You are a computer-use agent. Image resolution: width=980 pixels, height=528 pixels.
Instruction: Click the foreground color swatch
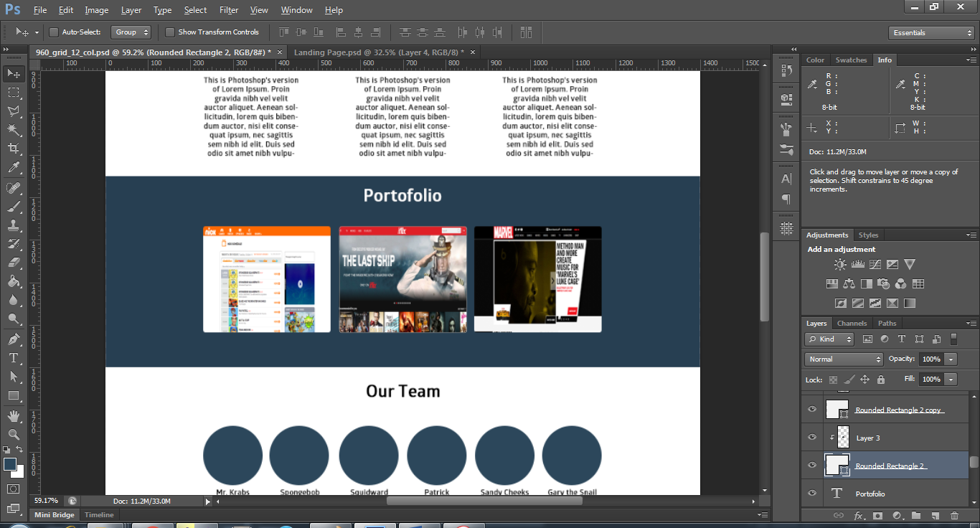coord(9,465)
